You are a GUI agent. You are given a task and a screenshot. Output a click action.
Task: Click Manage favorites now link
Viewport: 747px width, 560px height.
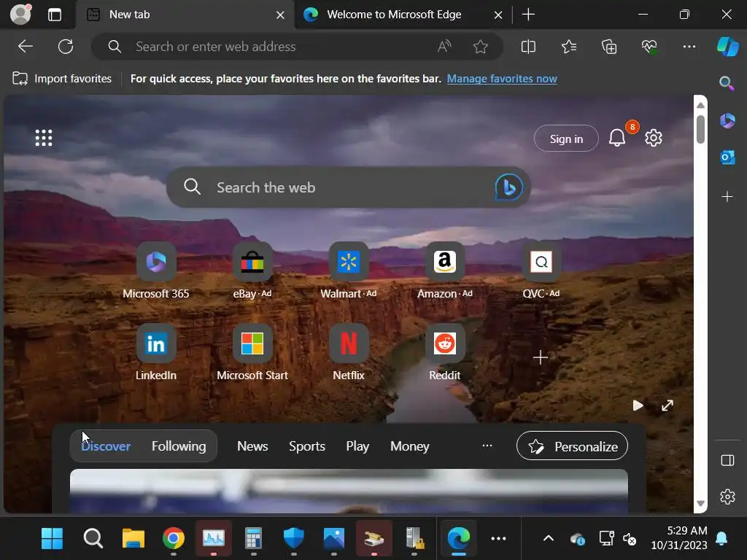pyautogui.click(x=502, y=79)
